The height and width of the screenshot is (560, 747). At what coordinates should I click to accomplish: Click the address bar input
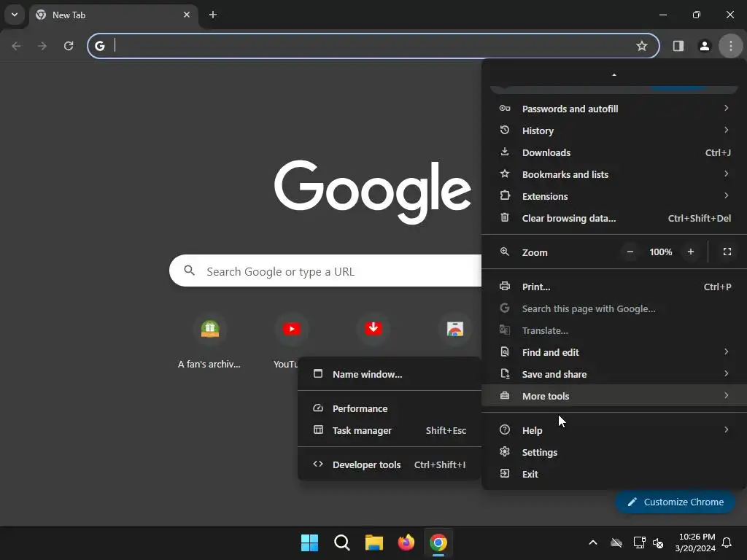coord(373,46)
